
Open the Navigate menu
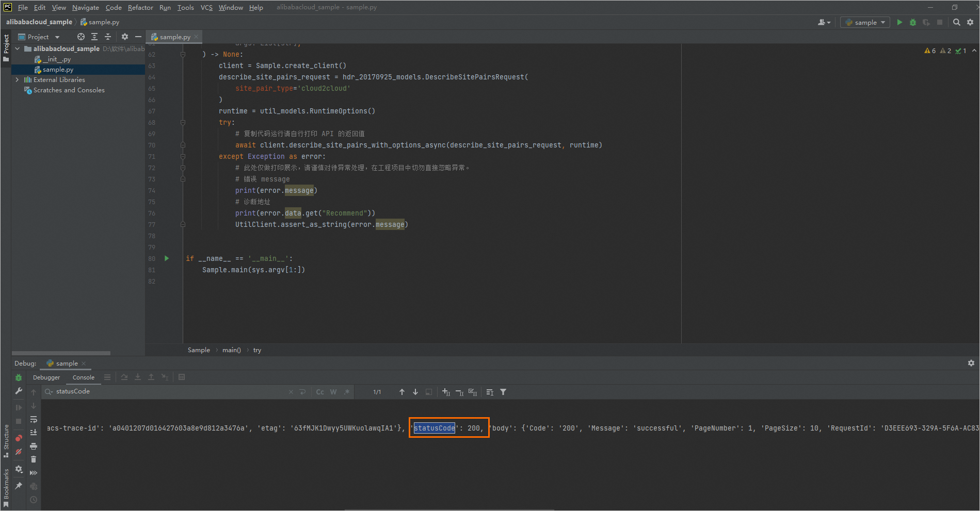[86, 7]
